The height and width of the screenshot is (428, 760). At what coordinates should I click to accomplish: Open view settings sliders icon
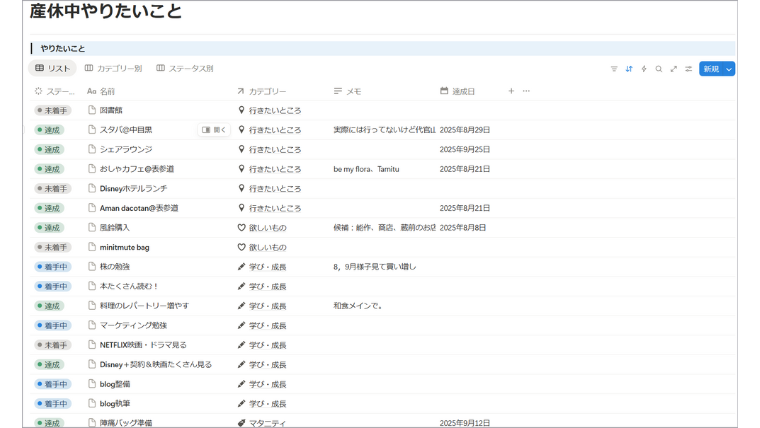click(688, 69)
